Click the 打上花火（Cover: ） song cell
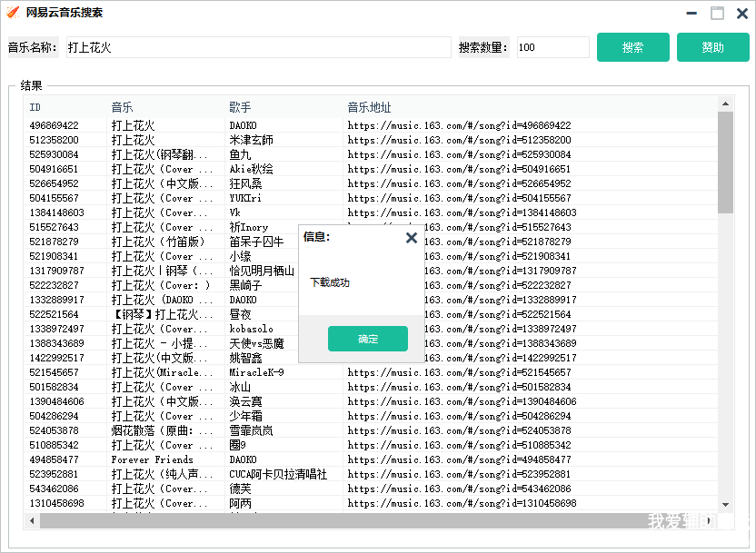Image resolution: width=756 pixels, height=553 pixels. click(x=162, y=285)
